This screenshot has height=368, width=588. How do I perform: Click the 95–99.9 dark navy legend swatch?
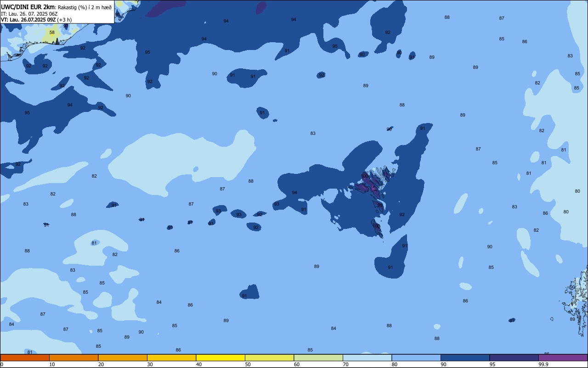514,357
